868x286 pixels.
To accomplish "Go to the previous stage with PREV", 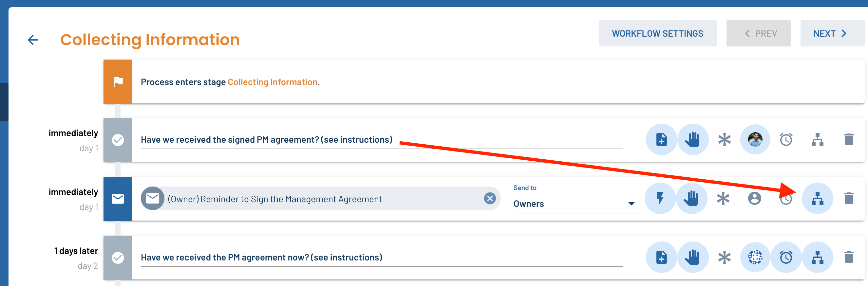I will coord(758,33).
